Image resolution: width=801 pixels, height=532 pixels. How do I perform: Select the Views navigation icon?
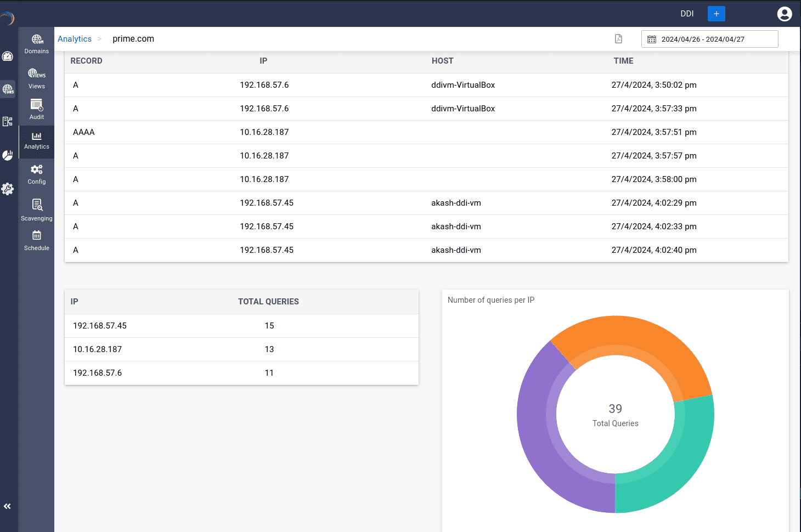(x=36, y=77)
